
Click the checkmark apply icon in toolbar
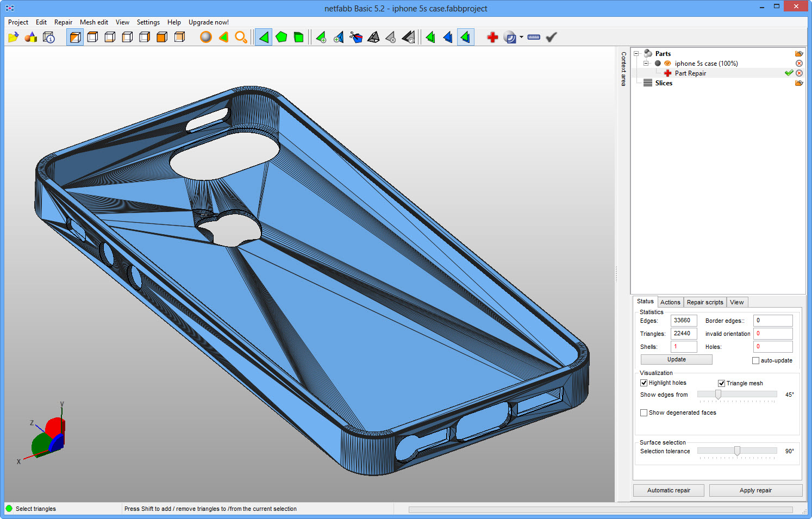pos(551,37)
